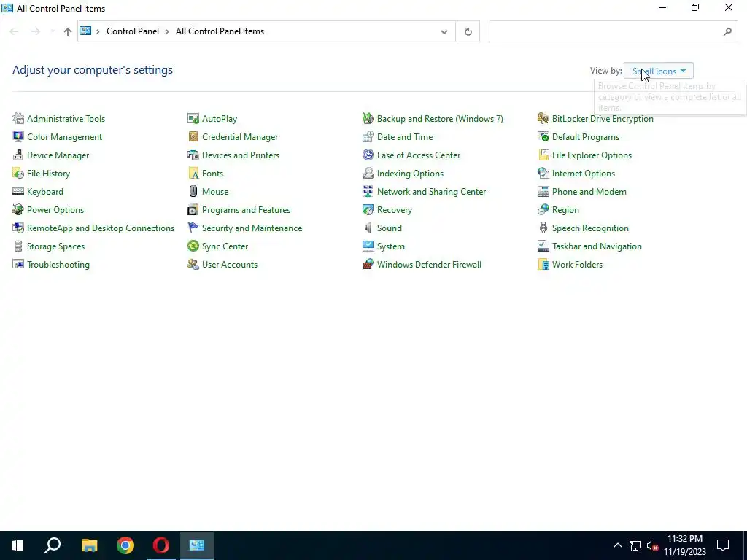747x560 pixels.
Task: Launch Opera browser from the taskbar
Action: [x=161, y=545]
